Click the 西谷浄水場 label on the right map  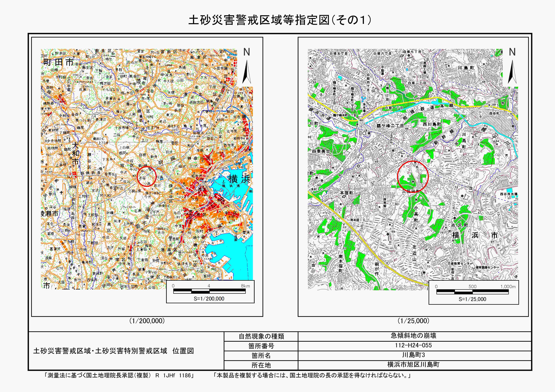[x=509, y=194]
